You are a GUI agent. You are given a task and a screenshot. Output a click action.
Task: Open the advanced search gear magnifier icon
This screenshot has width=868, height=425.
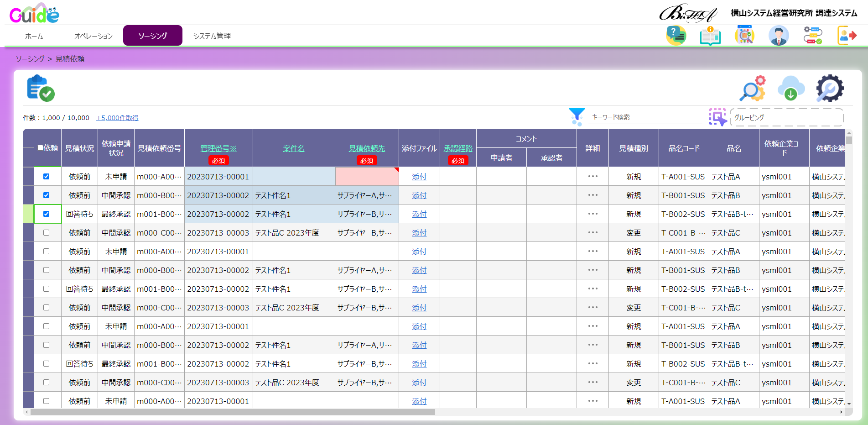[x=752, y=89]
